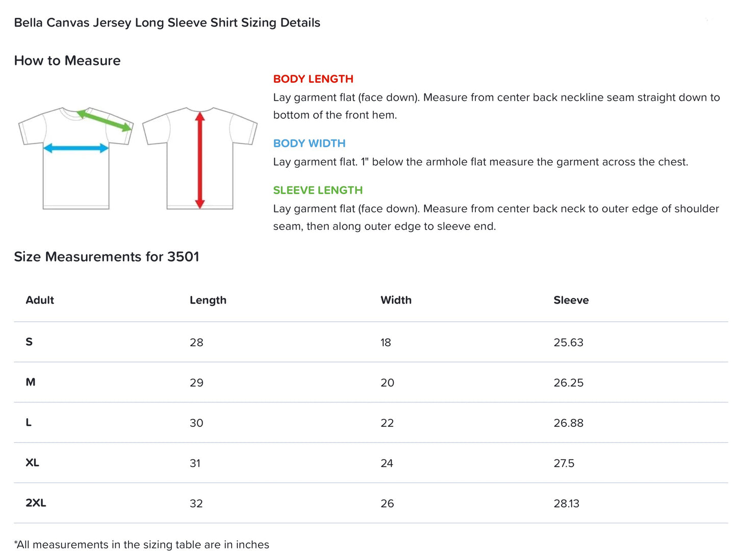Screen dimensions: 737x560
Task: Click the green 'SLEEVE LENGTH' label
Action: (318, 190)
